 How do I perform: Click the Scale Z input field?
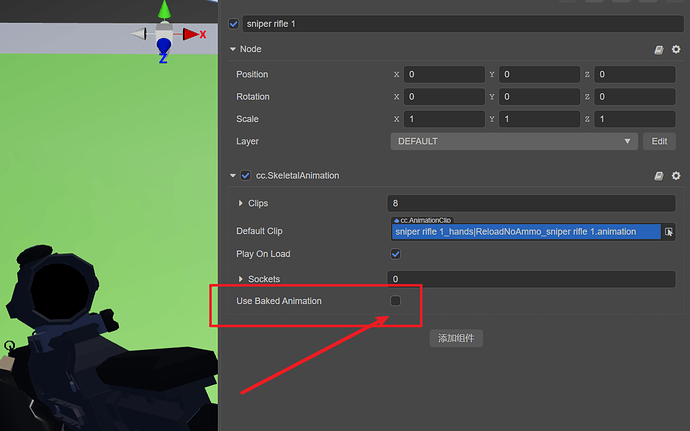pyautogui.click(x=635, y=119)
